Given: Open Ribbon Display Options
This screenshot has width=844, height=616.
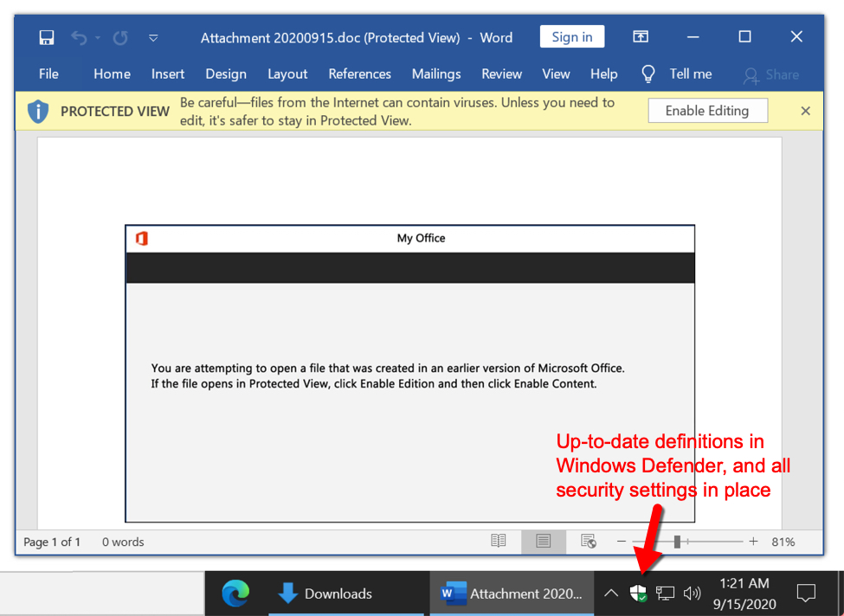Looking at the screenshot, I should click(x=641, y=36).
